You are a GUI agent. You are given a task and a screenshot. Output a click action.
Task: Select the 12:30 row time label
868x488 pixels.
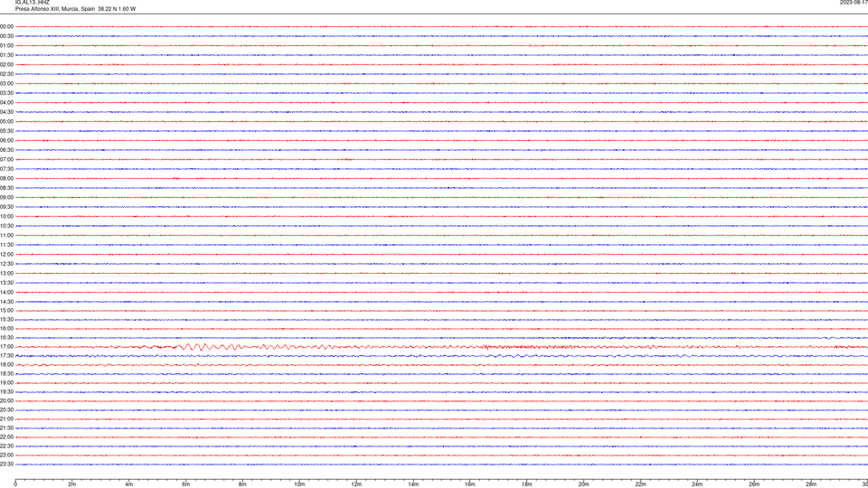(6, 264)
